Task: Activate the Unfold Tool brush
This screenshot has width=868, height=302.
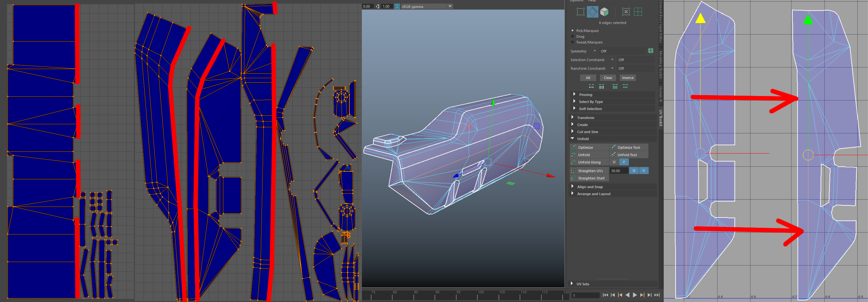Action: pos(629,155)
